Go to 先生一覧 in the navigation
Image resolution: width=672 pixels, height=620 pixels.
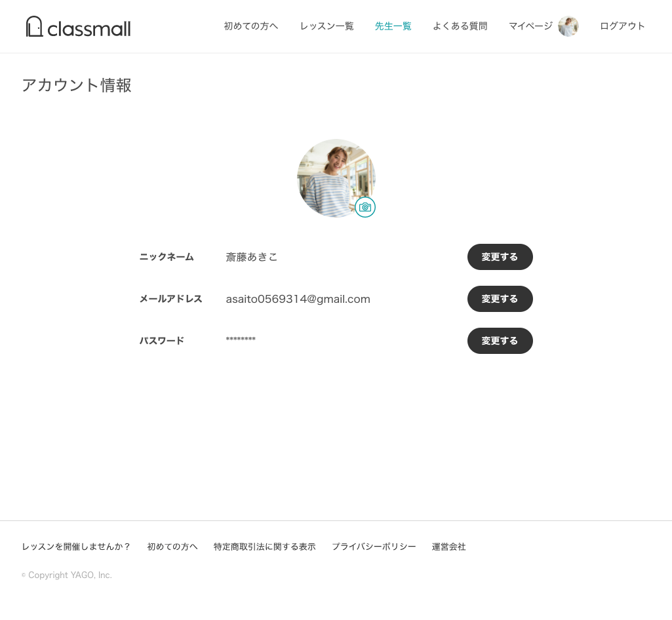pyautogui.click(x=393, y=26)
